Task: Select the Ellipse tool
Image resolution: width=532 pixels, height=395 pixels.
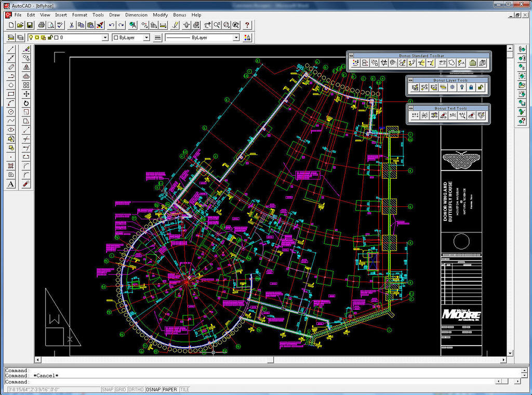Action: click(11, 129)
